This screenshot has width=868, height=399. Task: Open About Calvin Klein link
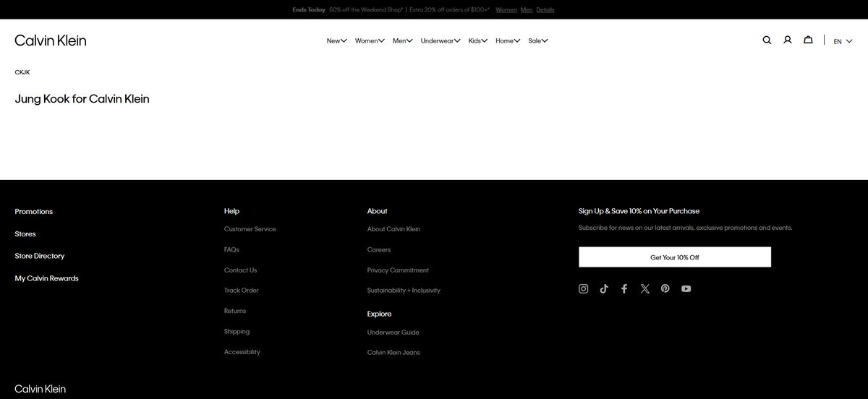tap(393, 229)
